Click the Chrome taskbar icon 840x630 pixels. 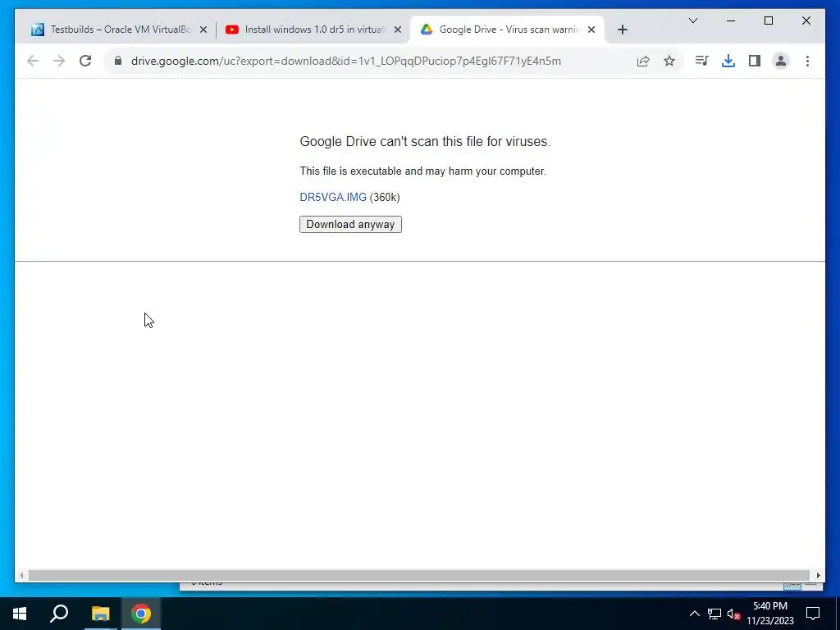point(141,614)
